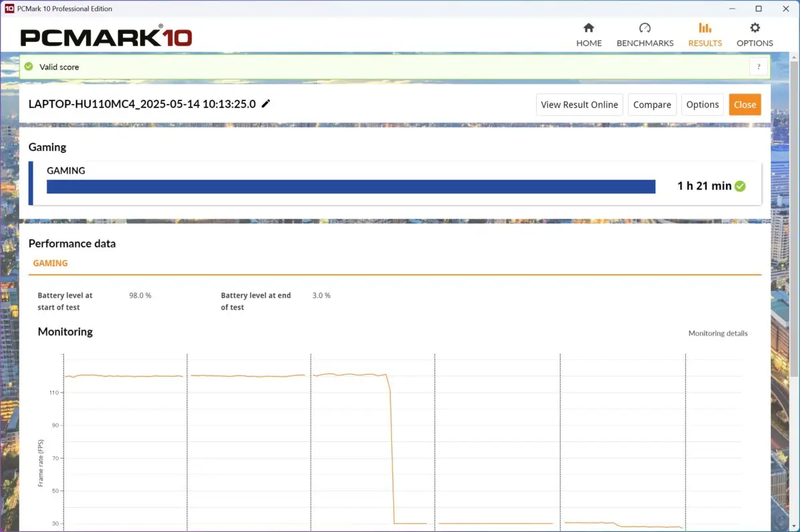Click the Performance data heading

point(72,244)
